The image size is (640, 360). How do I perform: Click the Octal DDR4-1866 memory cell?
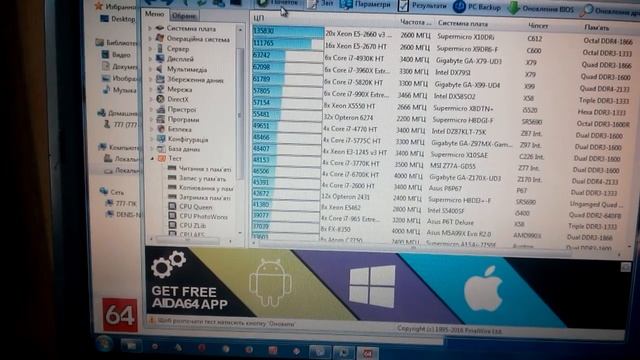(608, 41)
